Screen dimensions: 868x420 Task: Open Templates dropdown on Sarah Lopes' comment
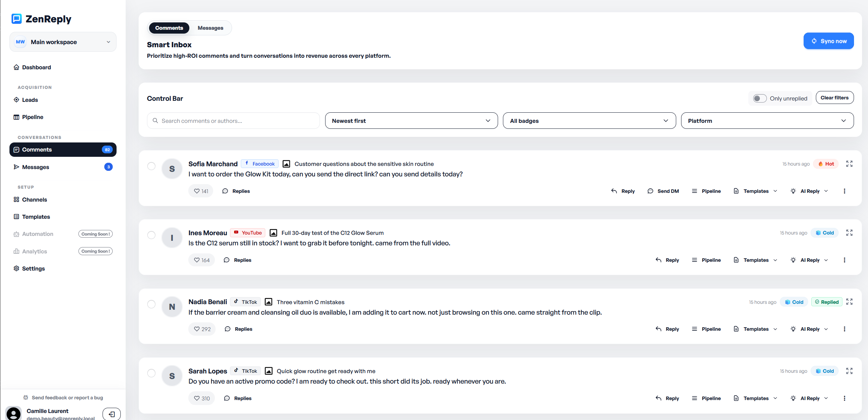755,398
